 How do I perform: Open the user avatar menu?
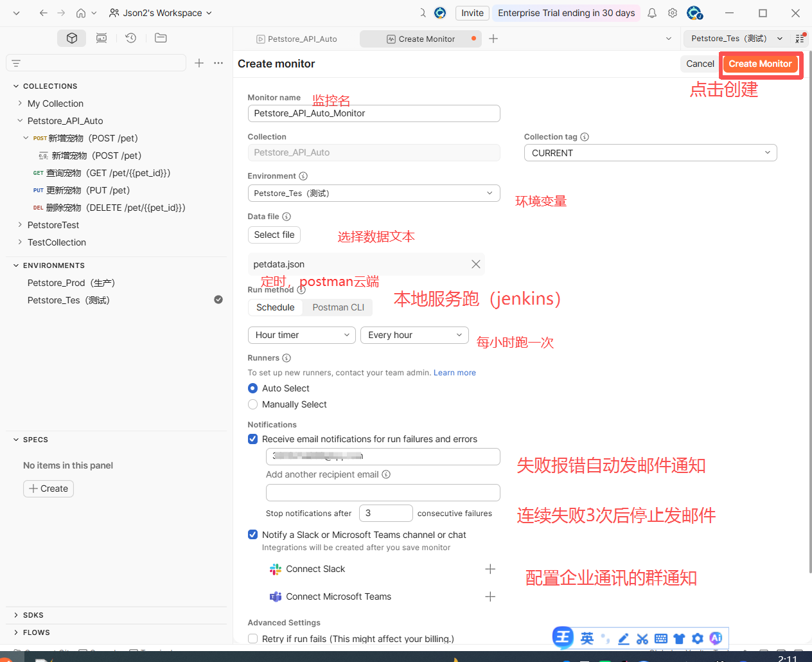[x=694, y=13]
